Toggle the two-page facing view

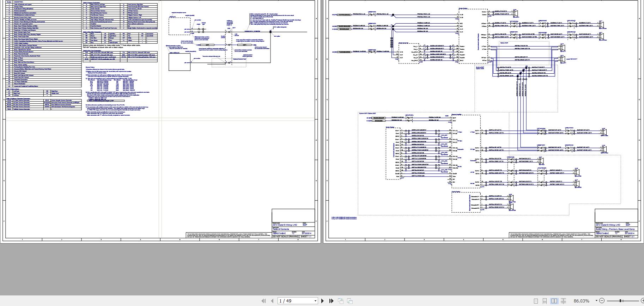click(554, 301)
